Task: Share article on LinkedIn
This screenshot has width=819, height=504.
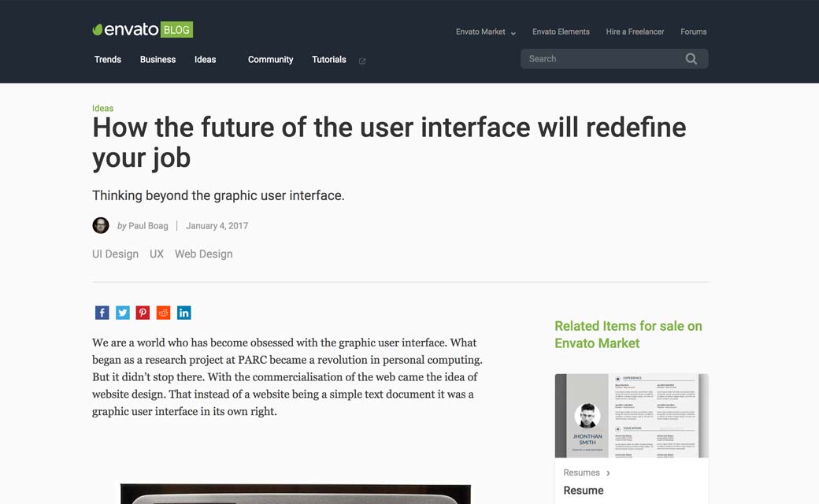Action: tap(183, 313)
